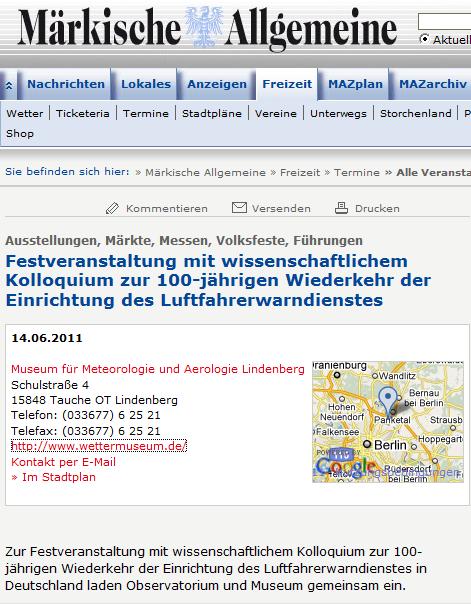
Task: Click the postal line 15848 Tauche OT Lindenberg
Action: click(x=94, y=400)
